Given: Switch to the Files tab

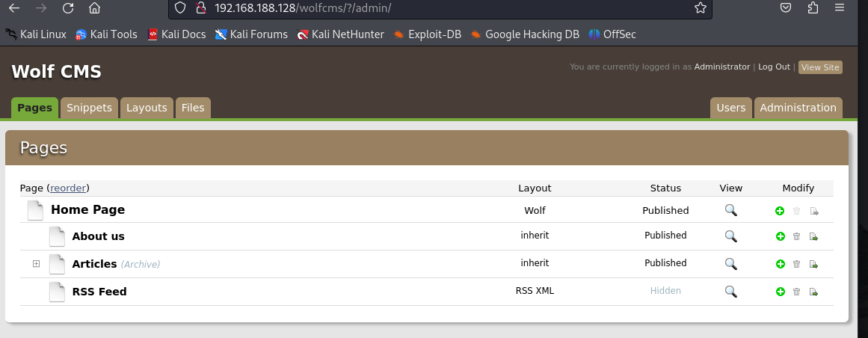Looking at the screenshot, I should tap(193, 108).
